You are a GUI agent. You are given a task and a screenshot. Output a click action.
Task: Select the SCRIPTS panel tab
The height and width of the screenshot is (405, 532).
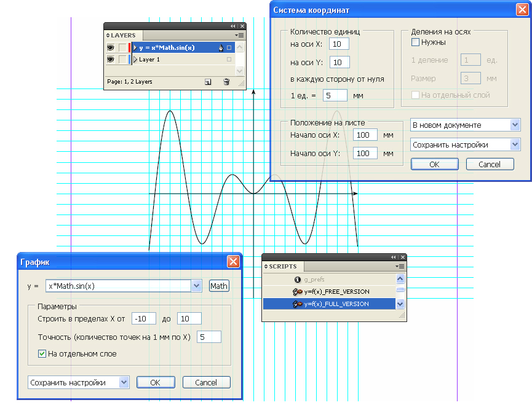[x=283, y=266]
